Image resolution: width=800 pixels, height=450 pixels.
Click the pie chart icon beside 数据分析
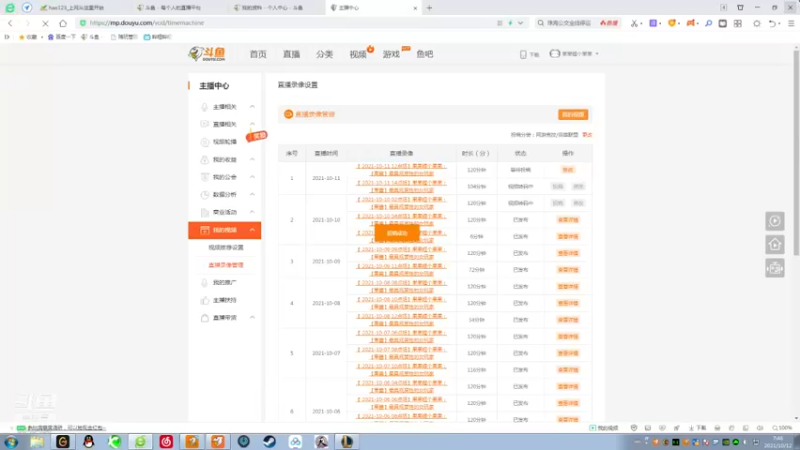pos(205,194)
